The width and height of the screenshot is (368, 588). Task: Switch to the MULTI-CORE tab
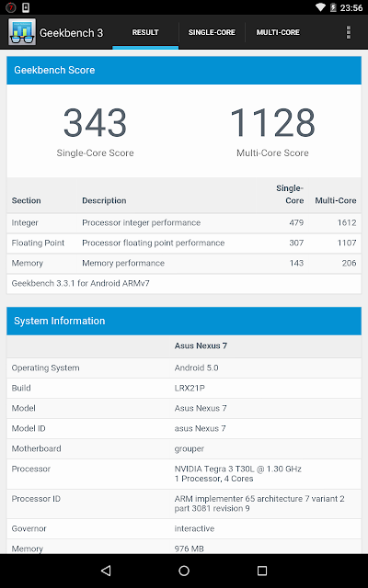(x=278, y=33)
